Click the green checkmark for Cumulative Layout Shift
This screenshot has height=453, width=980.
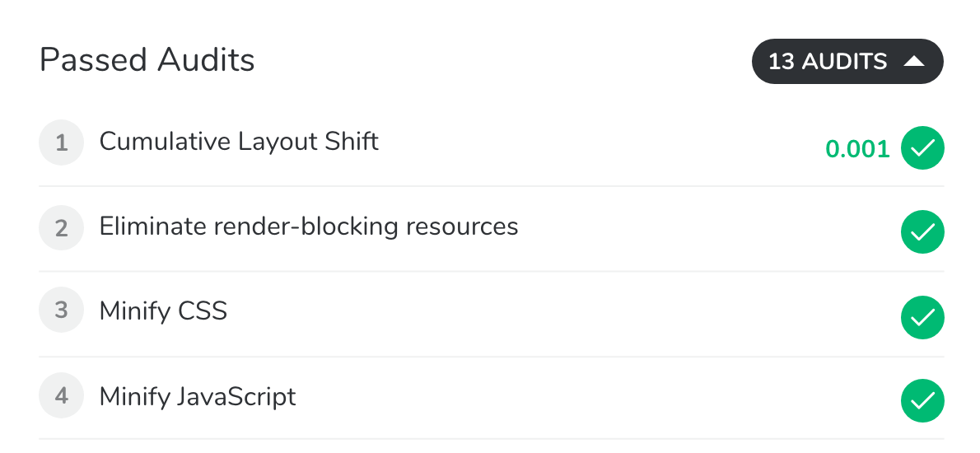[x=922, y=148]
